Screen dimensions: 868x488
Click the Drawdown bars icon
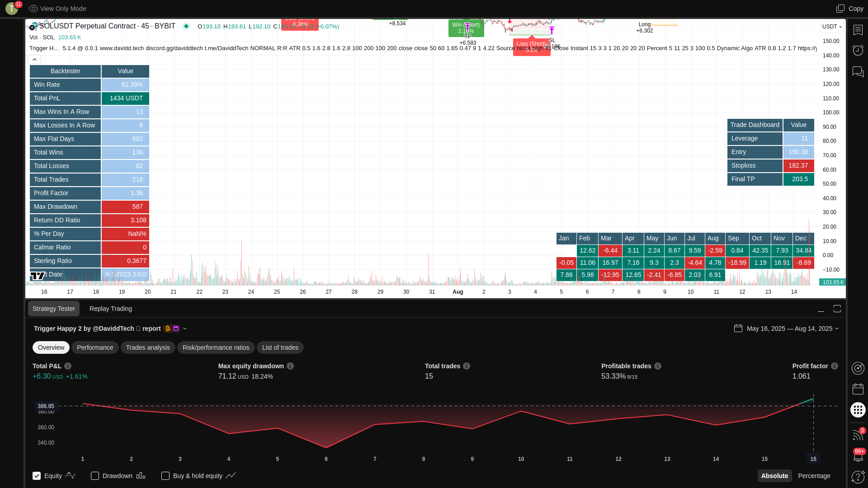click(x=141, y=475)
